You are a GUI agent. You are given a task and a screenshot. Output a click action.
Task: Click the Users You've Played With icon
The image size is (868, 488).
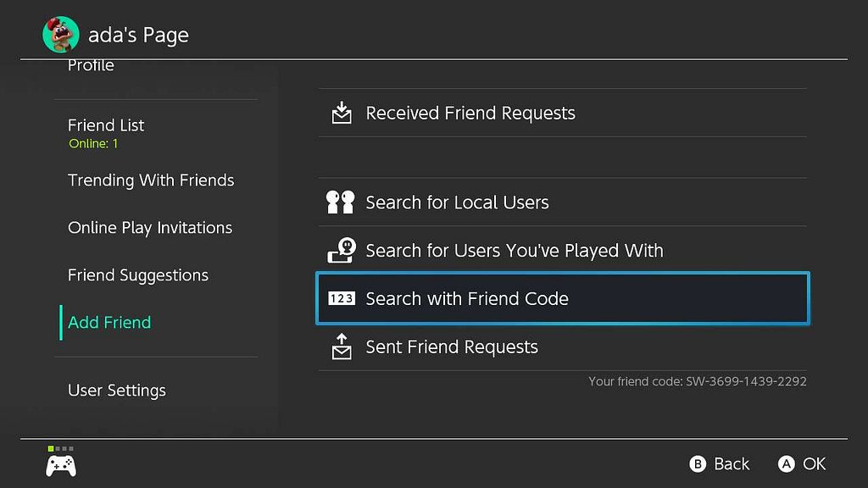pyautogui.click(x=342, y=250)
